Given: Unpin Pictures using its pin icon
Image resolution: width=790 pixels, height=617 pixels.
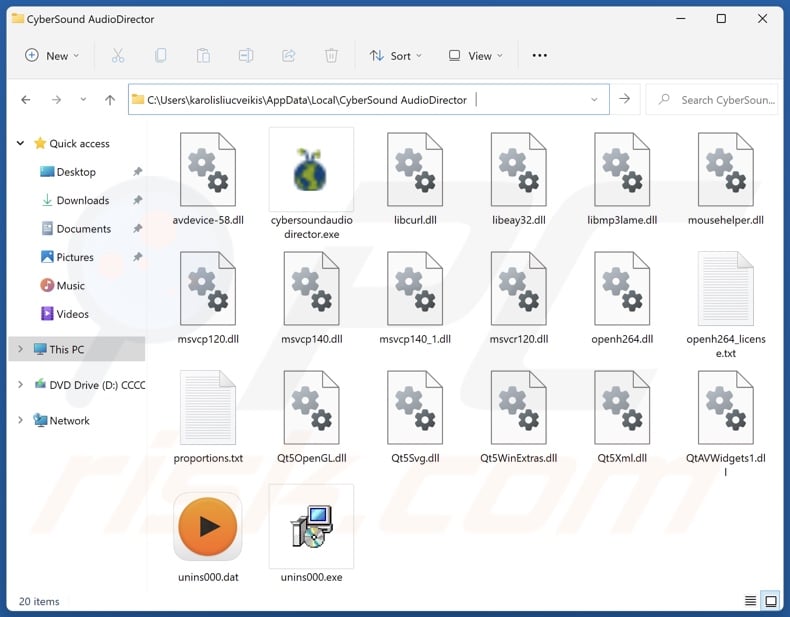Looking at the screenshot, I should tap(137, 257).
